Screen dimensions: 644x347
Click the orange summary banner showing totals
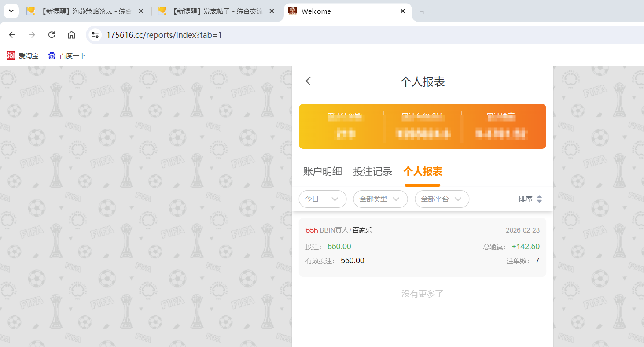pos(422,126)
